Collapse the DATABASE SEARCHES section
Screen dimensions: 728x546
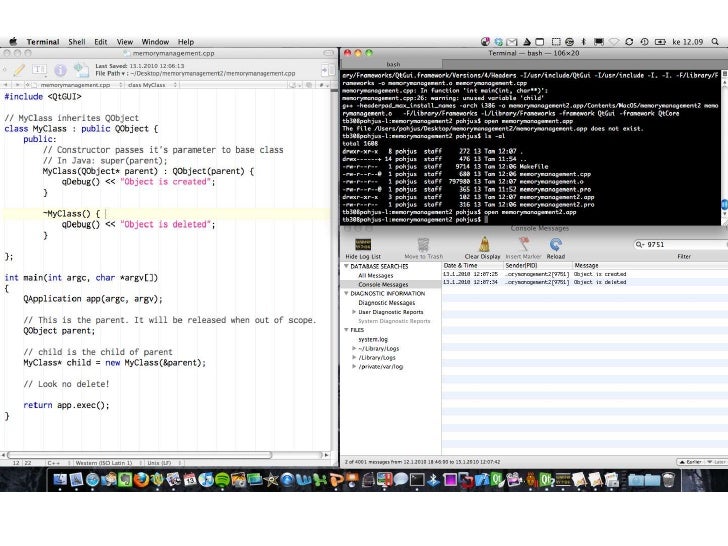pyautogui.click(x=346, y=267)
